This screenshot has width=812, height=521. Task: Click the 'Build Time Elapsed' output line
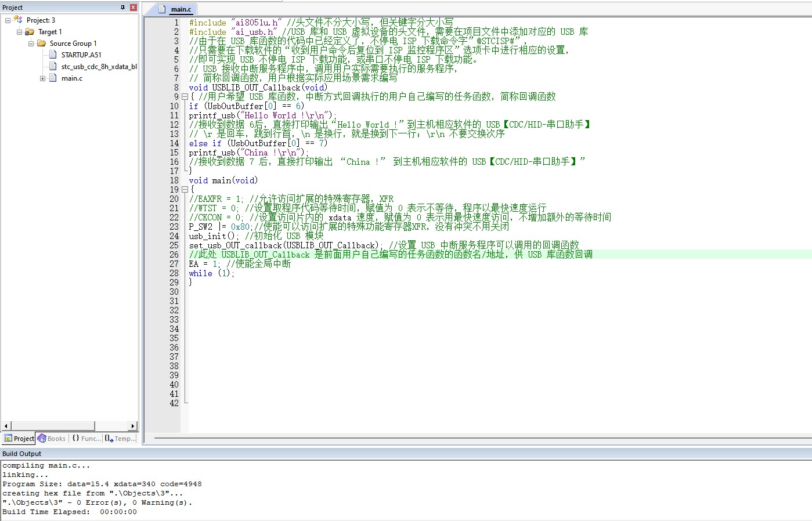(x=70, y=512)
